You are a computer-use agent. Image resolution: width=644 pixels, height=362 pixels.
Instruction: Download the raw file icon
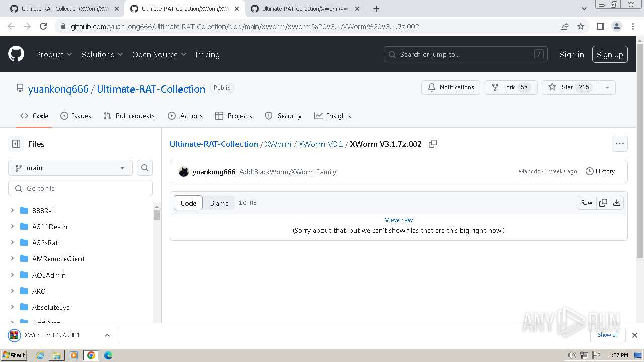pos(617,203)
